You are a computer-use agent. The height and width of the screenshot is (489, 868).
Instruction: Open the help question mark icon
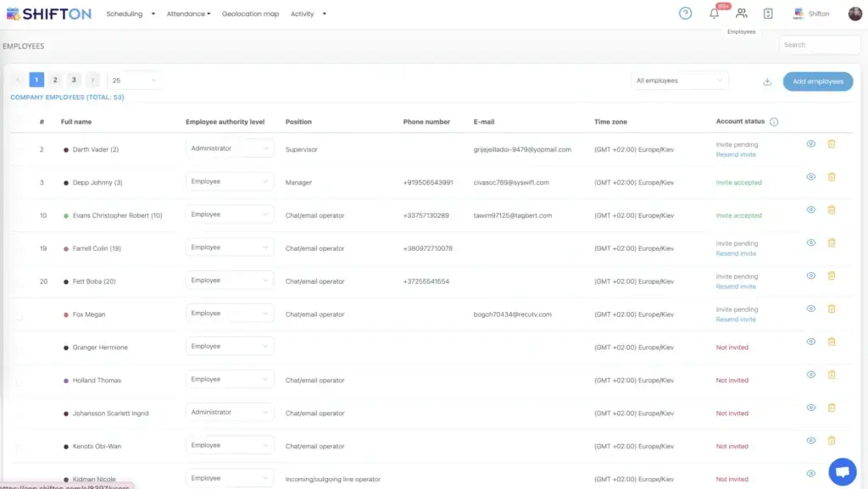(x=686, y=14)
